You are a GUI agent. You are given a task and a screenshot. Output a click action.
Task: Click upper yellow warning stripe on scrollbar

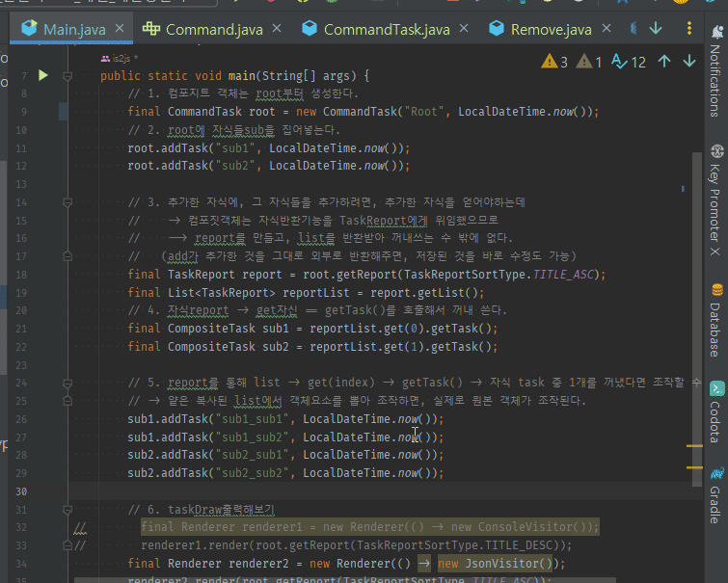point(694,445)
